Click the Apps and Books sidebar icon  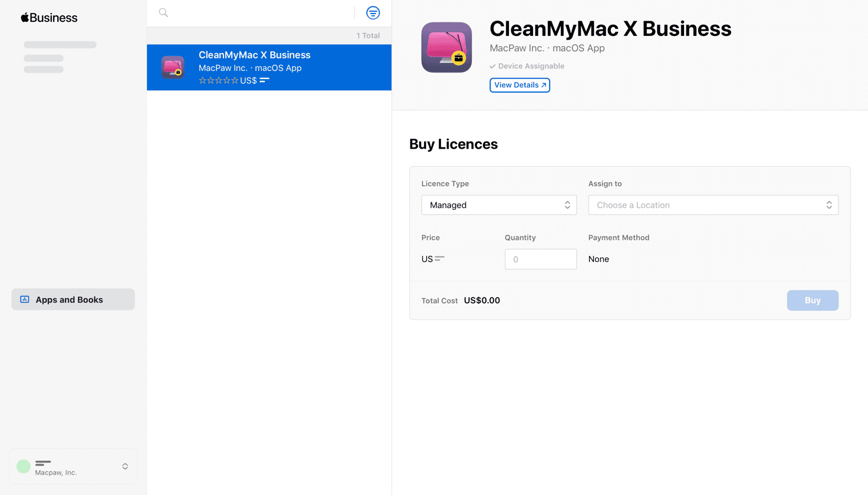click(x=25, y=299)
